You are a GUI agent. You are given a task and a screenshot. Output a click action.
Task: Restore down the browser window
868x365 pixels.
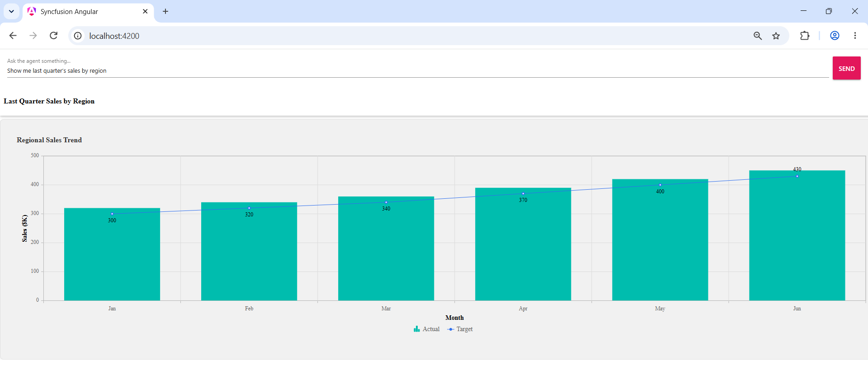click(829, 11)
